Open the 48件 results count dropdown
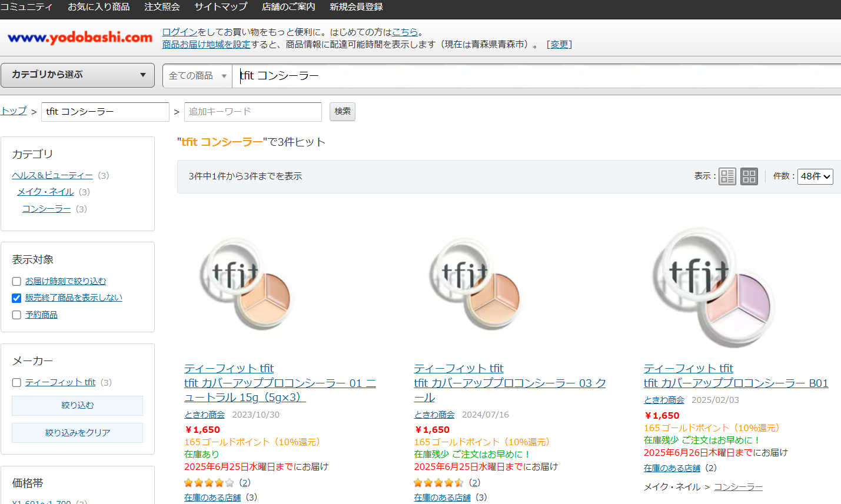 coord(815,176)
